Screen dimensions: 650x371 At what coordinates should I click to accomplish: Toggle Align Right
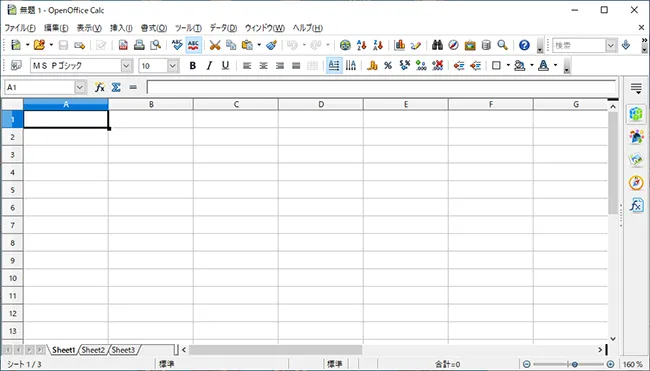pos(279,65)
